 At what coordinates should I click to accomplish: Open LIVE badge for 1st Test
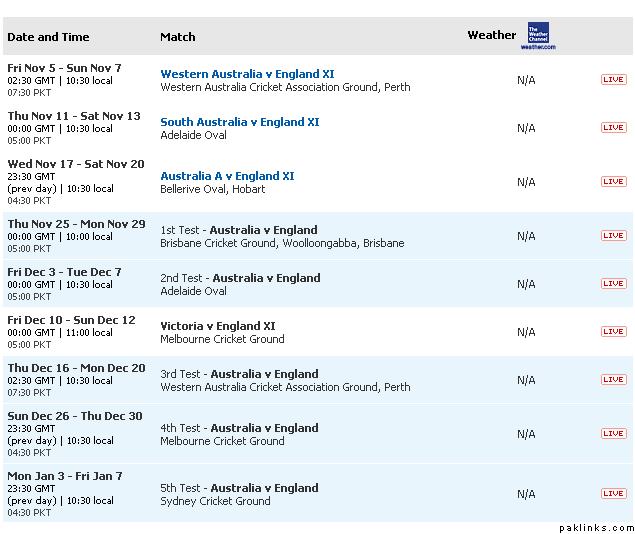(613, 236)
